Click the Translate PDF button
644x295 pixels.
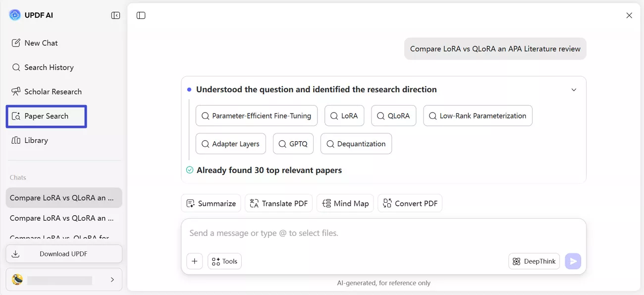(278, 203)
